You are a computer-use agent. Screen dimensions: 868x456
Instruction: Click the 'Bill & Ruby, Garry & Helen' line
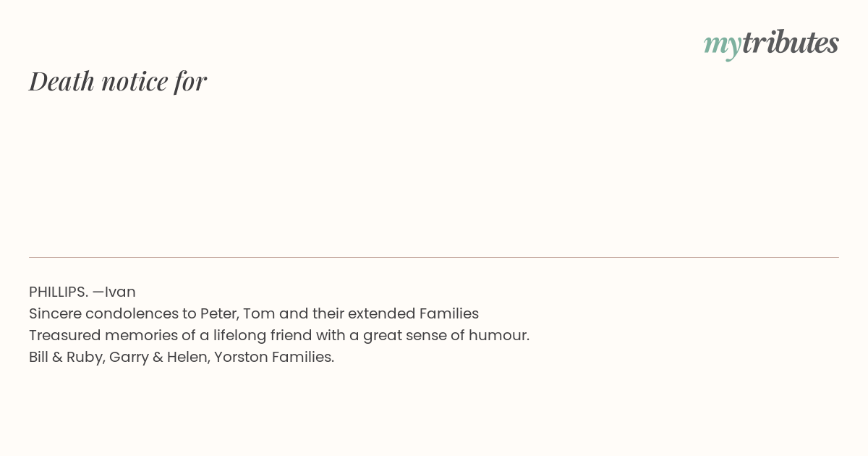tap(182, 357)
